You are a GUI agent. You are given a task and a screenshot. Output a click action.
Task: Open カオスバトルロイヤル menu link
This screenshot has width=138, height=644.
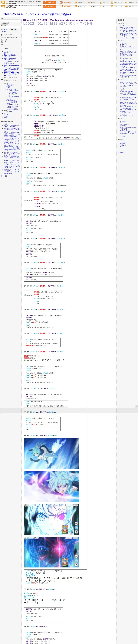pos(10,64)
